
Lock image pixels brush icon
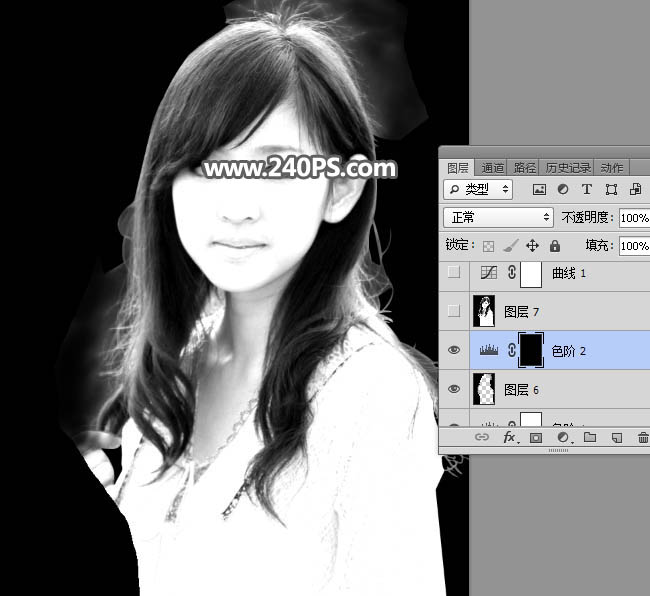pyautogui.click(x=511, y=246)
